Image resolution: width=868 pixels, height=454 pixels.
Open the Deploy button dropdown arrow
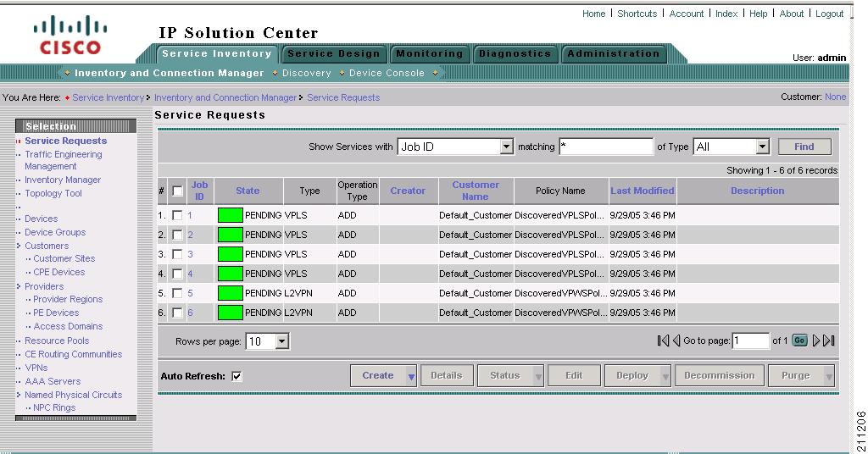(665, 376)
